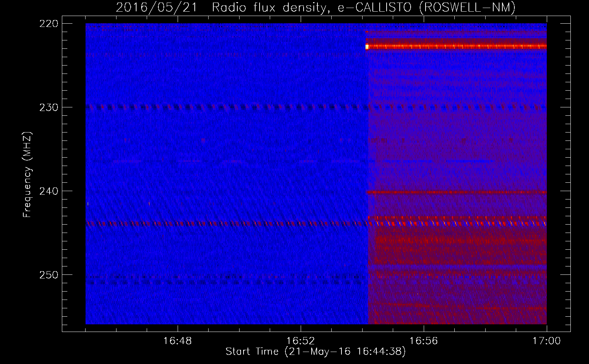Click the plot title "Radio flux density, e-CALLISTO (ROSWELL-NM)"
Screen dimensions: 589x364
[x=364, y=7]
